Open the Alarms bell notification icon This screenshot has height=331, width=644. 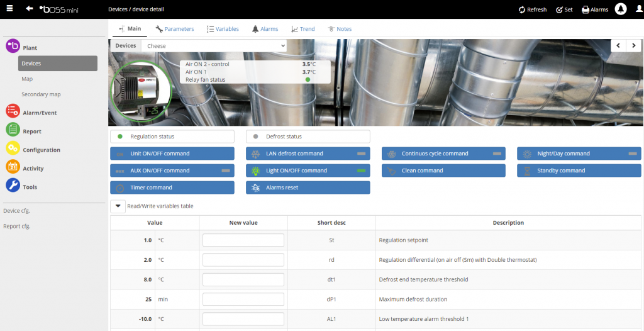click(620, 9)
